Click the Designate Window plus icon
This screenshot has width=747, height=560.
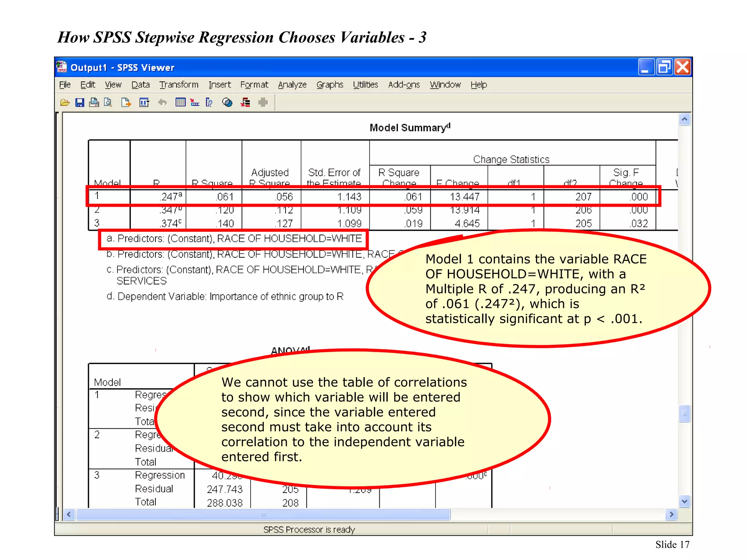tap(263, 103)
